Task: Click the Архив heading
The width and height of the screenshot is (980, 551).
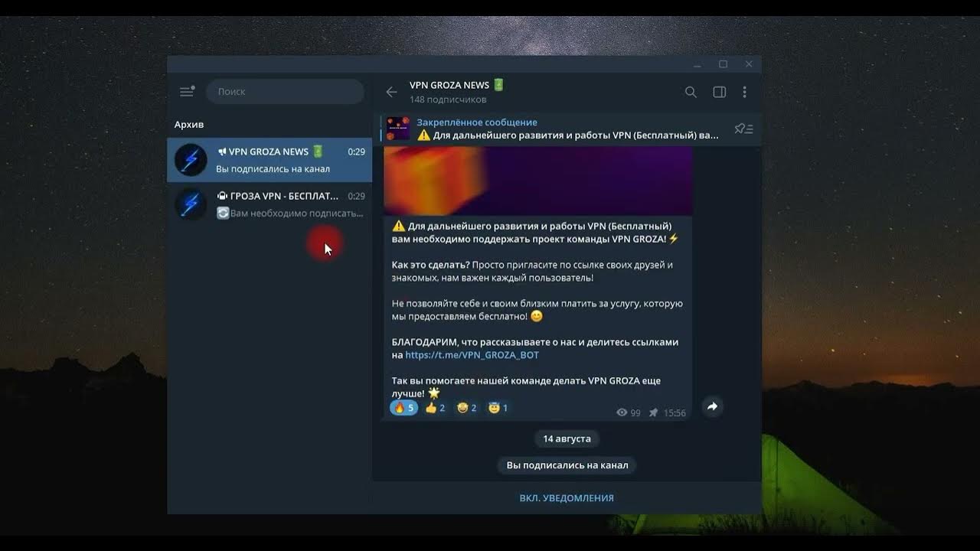Action: (189, 125)
